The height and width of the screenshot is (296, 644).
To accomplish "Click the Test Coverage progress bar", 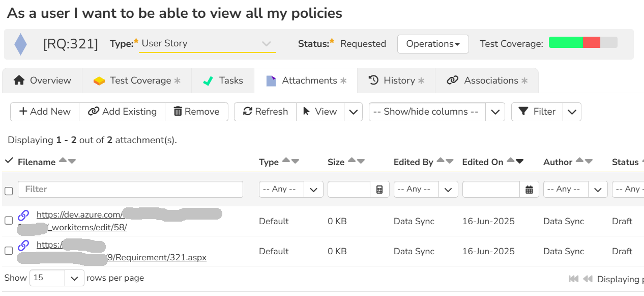I will coord(583,42).
